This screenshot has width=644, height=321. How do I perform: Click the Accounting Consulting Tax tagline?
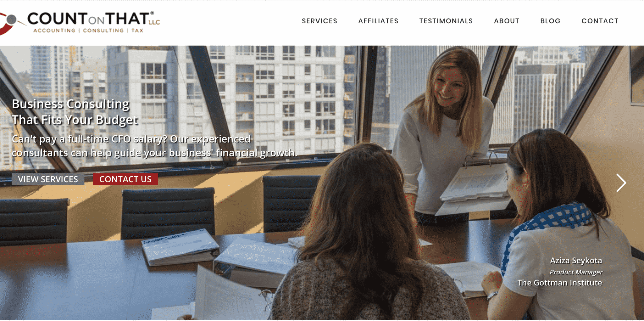(88, 31)
